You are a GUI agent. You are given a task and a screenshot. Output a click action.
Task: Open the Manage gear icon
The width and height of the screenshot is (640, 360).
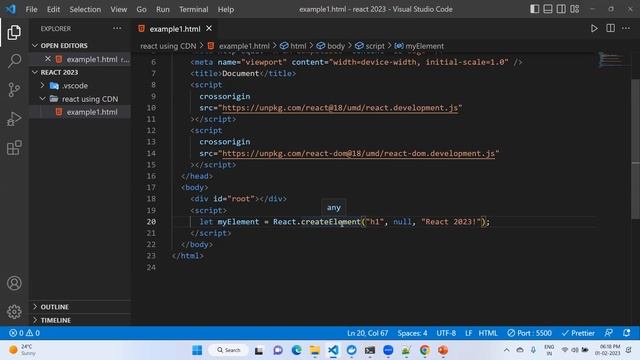pos(14,311)
